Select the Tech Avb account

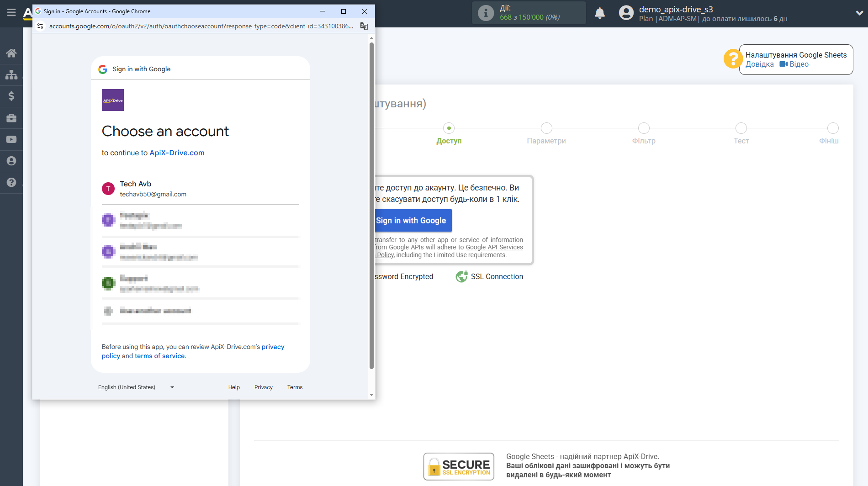pyautogui.click(x=201, y=189)
